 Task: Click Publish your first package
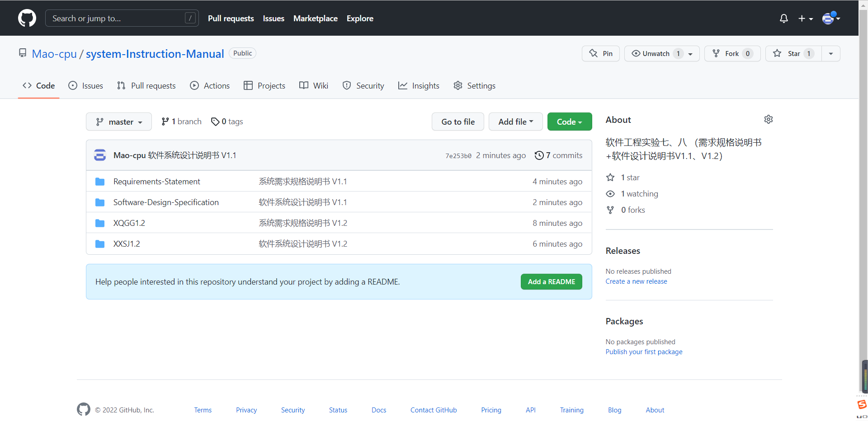coord(644,352)
